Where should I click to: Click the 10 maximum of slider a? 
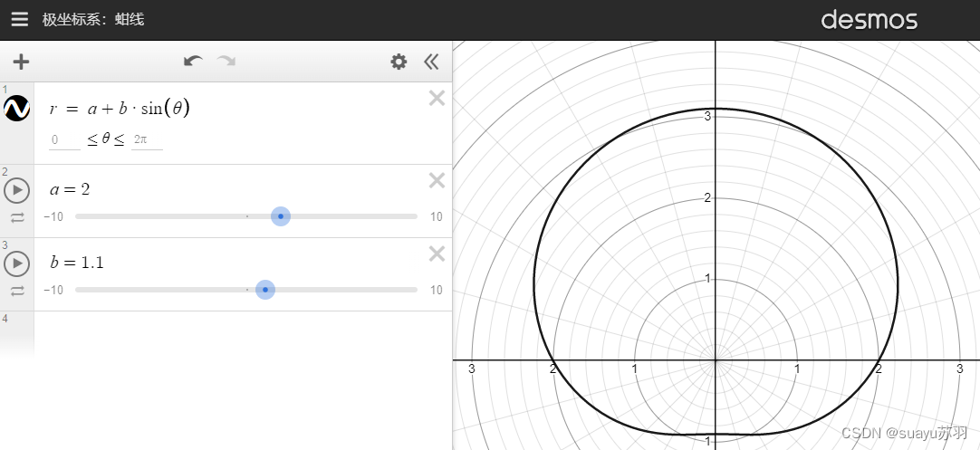click(437, 217)
